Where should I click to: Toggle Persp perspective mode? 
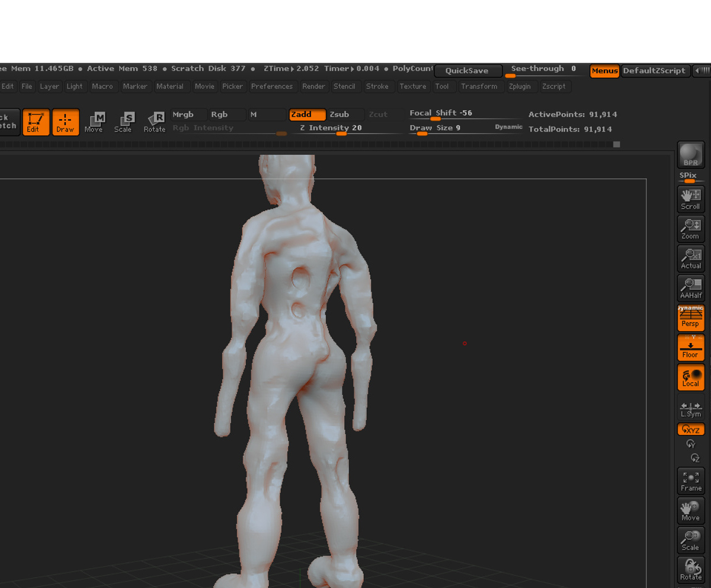691,318
